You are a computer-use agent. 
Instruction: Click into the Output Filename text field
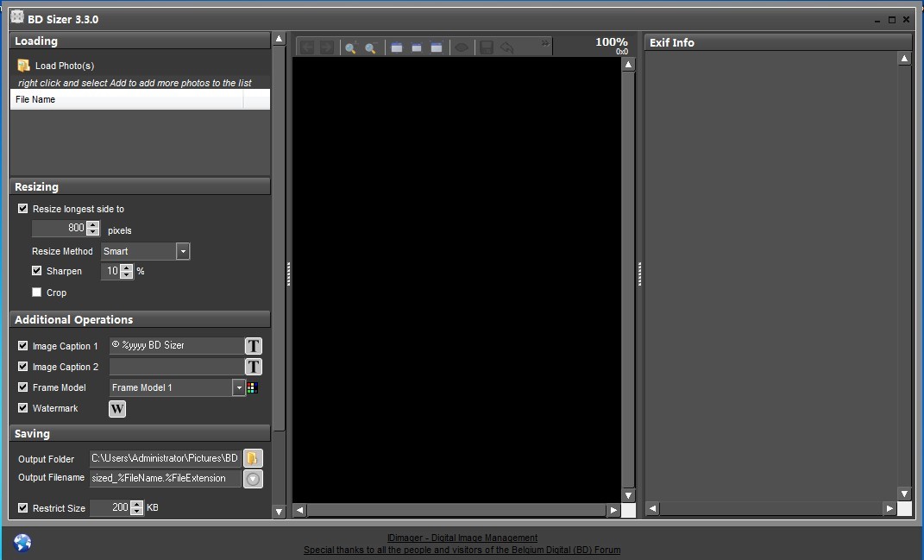point(165,478)
